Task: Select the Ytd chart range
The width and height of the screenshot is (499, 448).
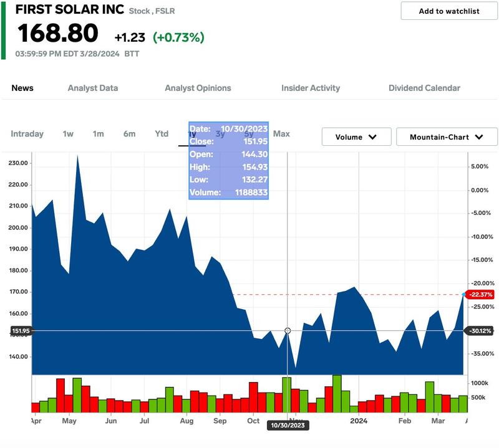Action: click(162, 134)
